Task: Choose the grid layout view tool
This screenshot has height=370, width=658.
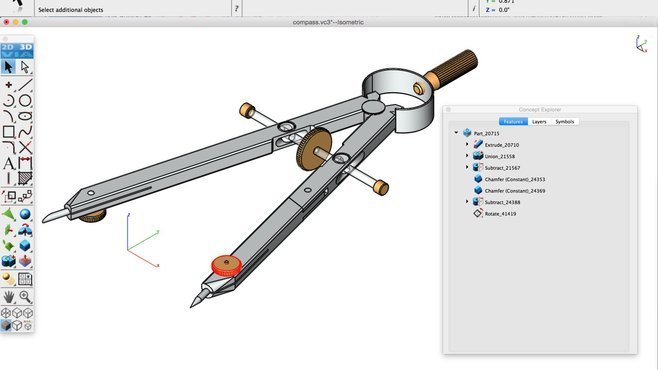Action: click(25, 279)
